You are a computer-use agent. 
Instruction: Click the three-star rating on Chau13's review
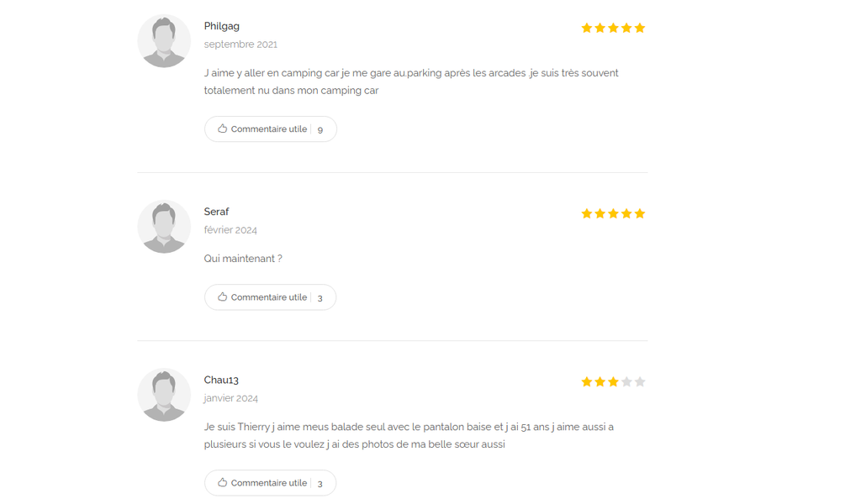pos(613,381)
